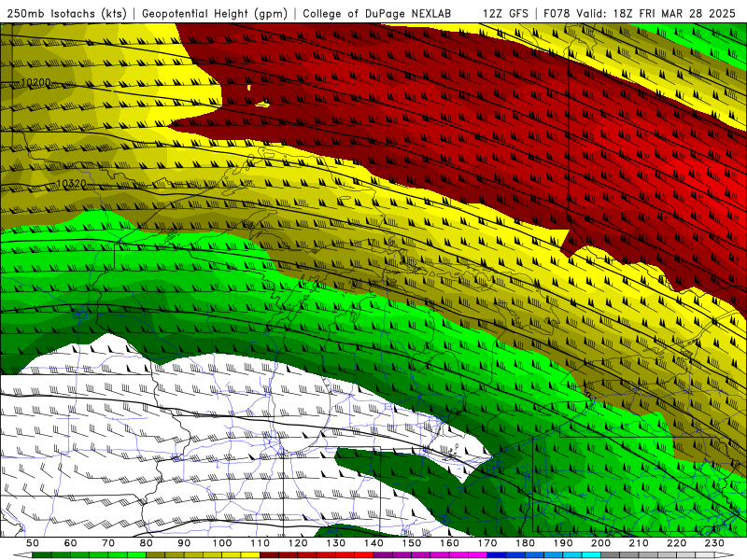Click the 80 knot color bar label

pos(147,543)
